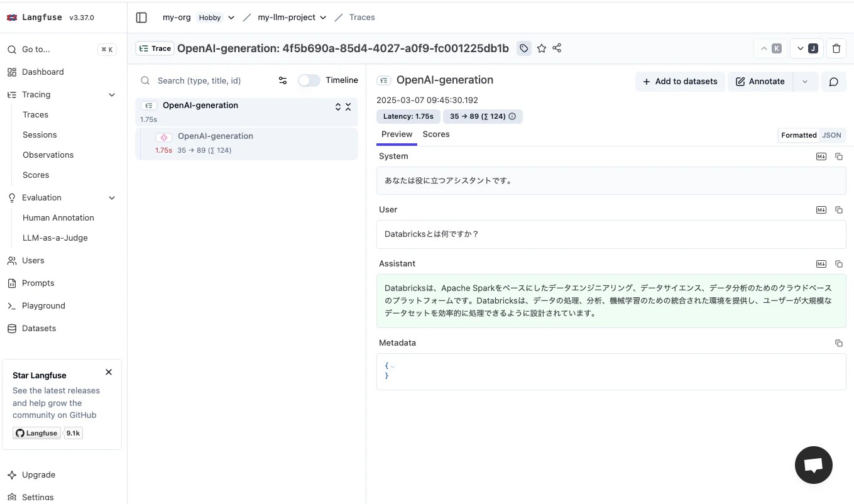This screenshot has width=854, height=504.
Task: Open the Annotate dropdown arrow
Action: [x=806, y=82]
